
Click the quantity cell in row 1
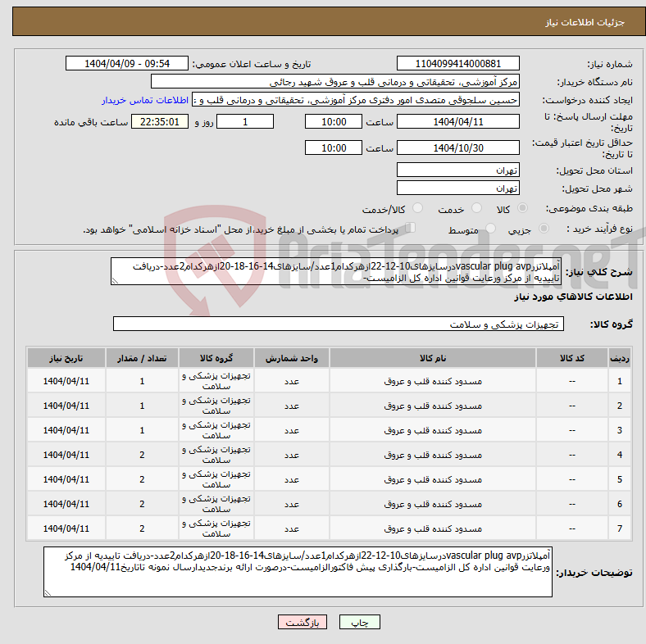[142, 381]
